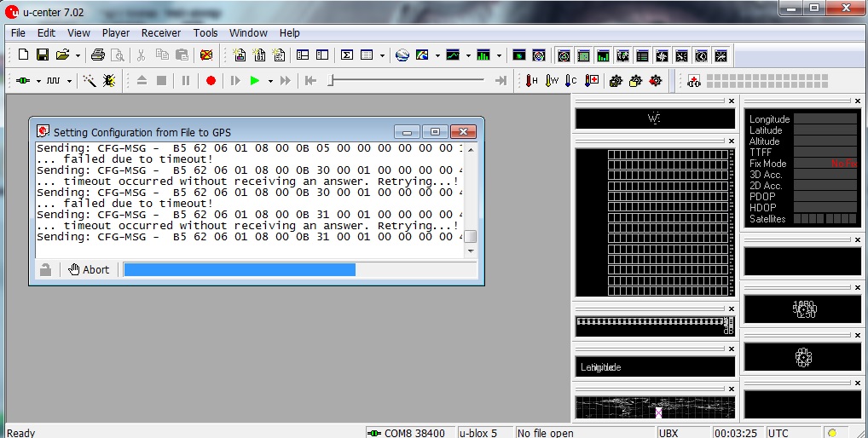Click the crossed-out clear icon
Screen dimensions: 868x438
tap(206, 55)
